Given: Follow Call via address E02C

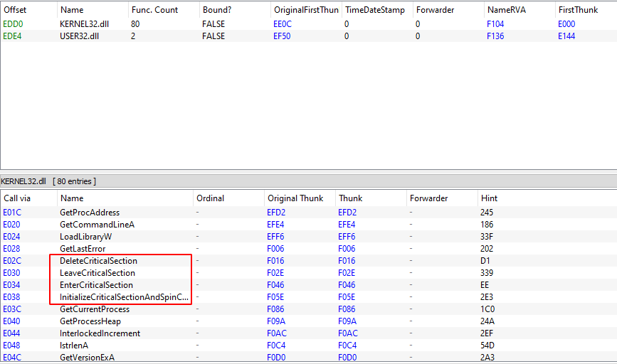Looking at the screenshot, I should tap(12, 261).
